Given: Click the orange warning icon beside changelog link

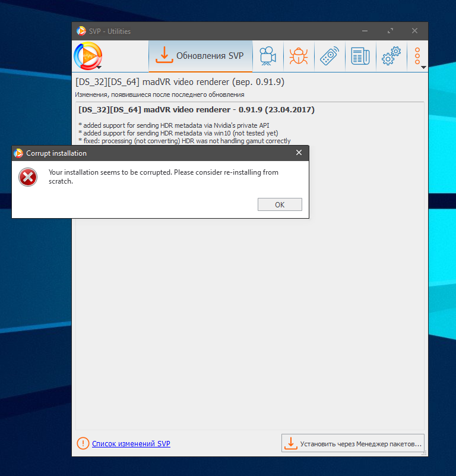Looking at the screenshot, I should (x=83, y=444).
